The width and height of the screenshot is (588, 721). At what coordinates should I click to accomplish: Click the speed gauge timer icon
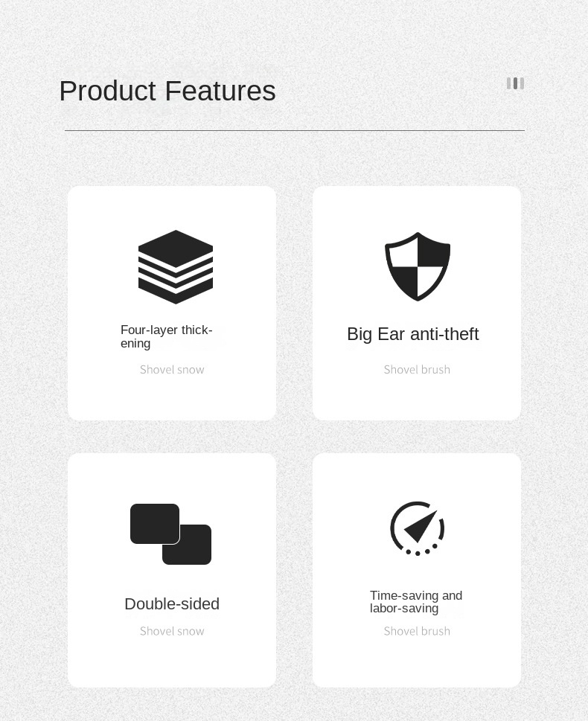pyautogui.click(x=418, y=528)
